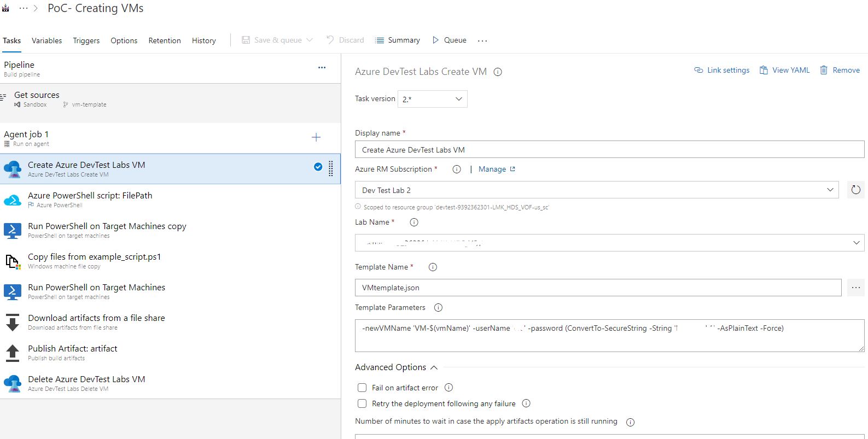Grab the drag handle on Create VM task
This screenshot has width=868, height=439.
(x=331, y=168)
